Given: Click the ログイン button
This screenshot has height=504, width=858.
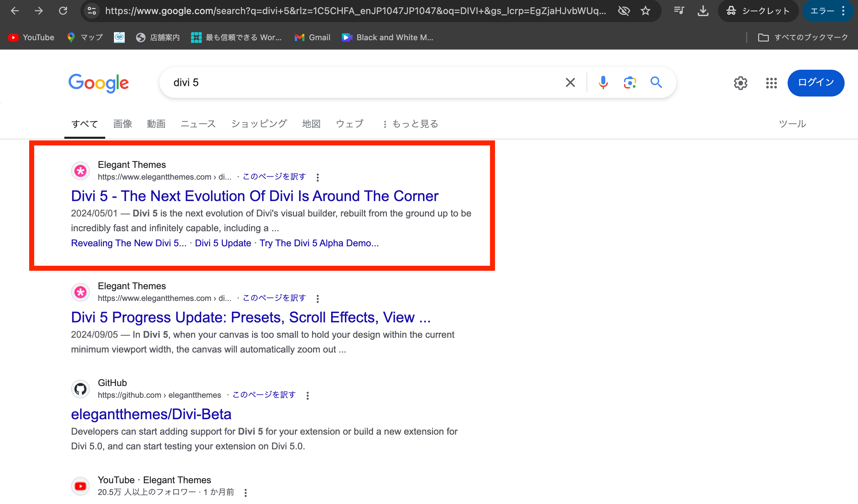Looking at the screenshot, I should tap(816, 83).
